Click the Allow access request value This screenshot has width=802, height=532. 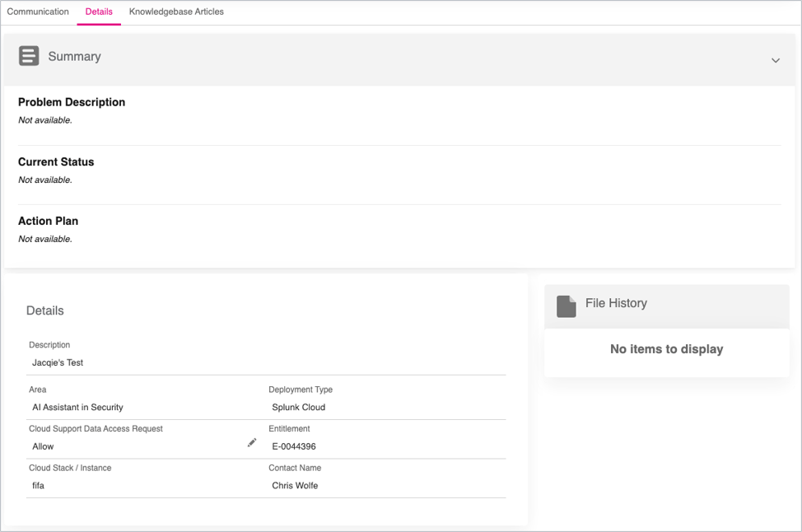(43, 446)
